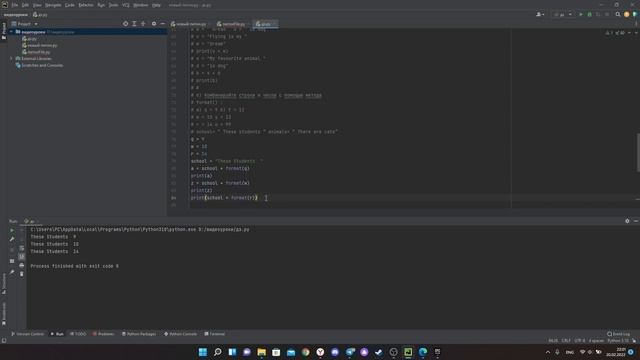Start debugging with the green bug icon
This screenshot has width=640, height=360.
(589, 15)
